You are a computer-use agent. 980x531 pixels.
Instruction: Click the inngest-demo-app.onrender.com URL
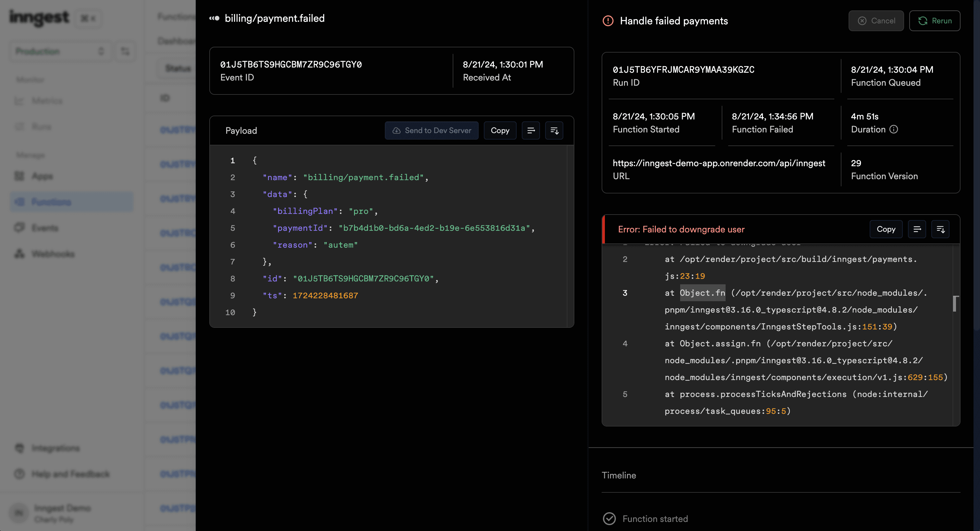[x=719, y=163]
